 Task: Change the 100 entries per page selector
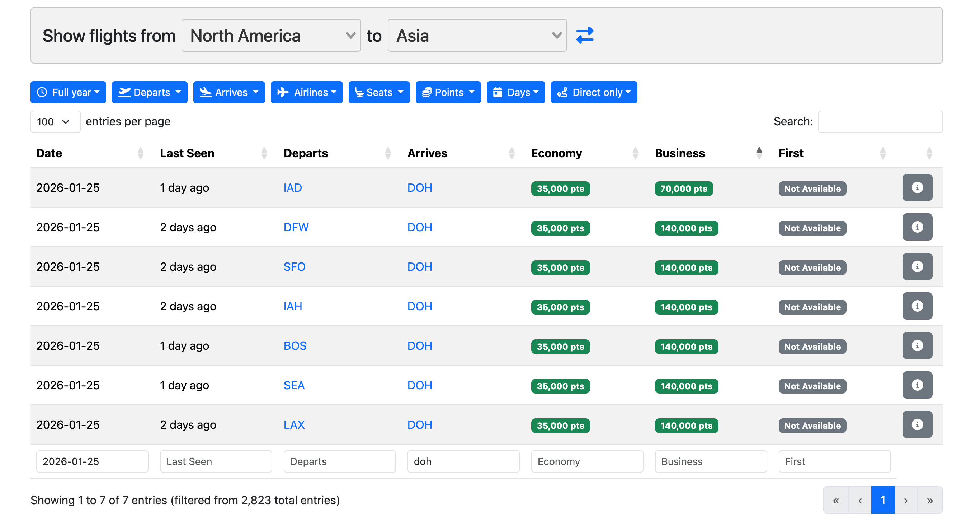pyautogui.click(x=55, y=122)
